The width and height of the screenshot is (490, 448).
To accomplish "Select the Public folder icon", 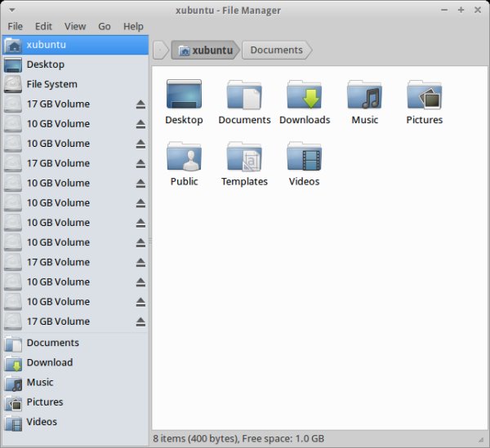I will pyautogui.click(x=184, y=156).
